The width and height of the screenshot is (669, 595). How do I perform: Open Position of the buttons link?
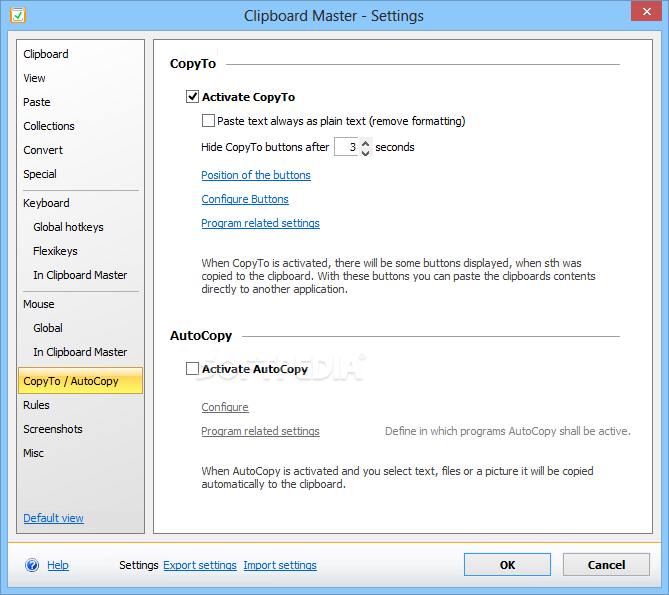tap(256, 175)
